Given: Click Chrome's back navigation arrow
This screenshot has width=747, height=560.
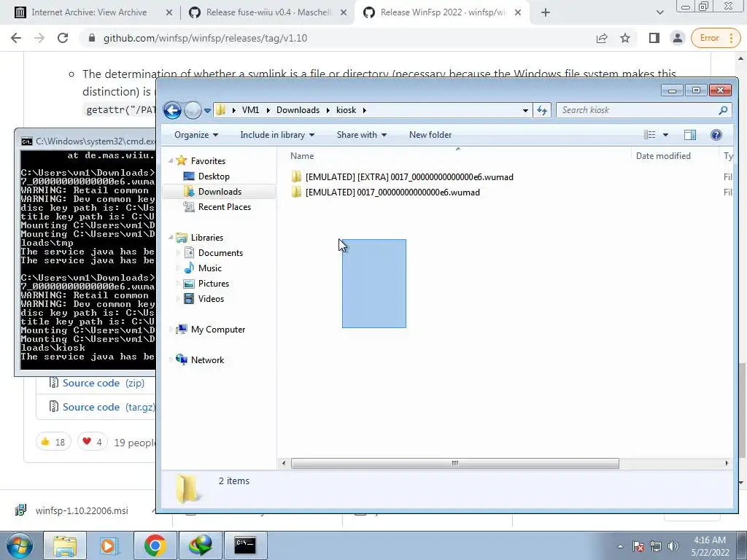Looking at the screenshot, I should point(16,38).
